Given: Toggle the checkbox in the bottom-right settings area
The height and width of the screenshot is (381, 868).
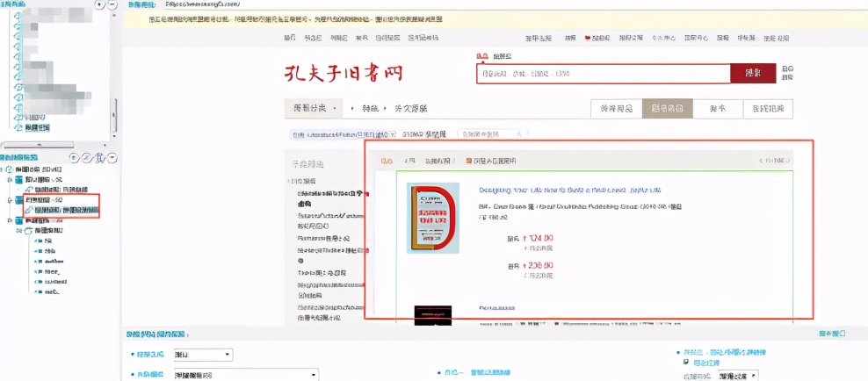Looking at the screenshot, I should tap(687, 363).
